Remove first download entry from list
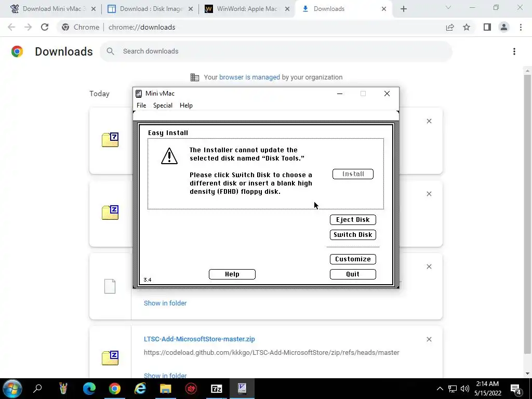 coord(429,121)
